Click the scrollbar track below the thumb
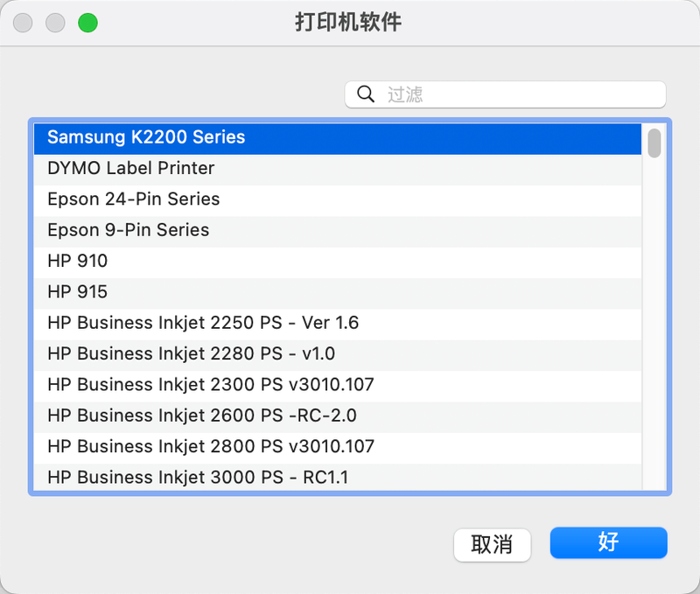The height and width of the screenshot is (594, 700). point(654,350)
